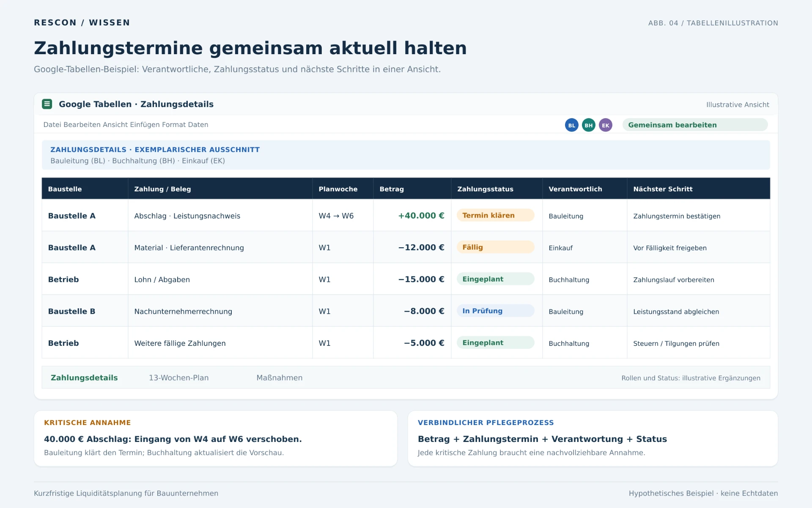This screenshot has width=812, height=508.
Task: Click Zahlungslauf vorbereiten cell
Action: click(x=699, y=279)
